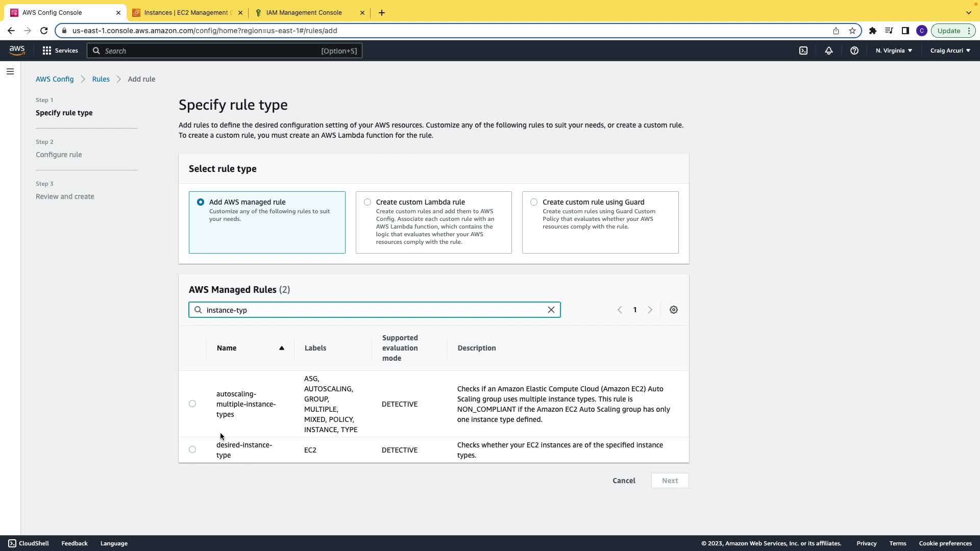Viewport: 980px width, 551px height.
Task: Select the desired-instance-type rule radio
Action: tap(192, 449)
